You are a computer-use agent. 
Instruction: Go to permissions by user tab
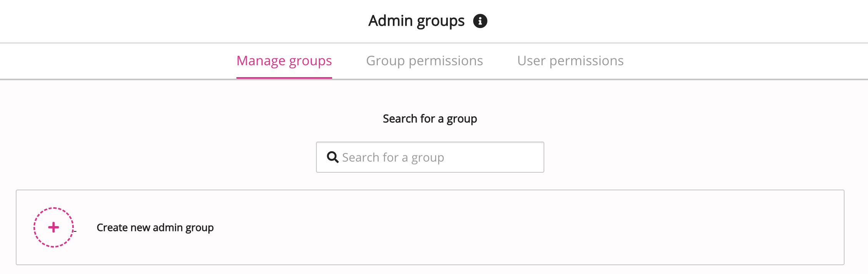pyautogui.click(x=570, y=61)
